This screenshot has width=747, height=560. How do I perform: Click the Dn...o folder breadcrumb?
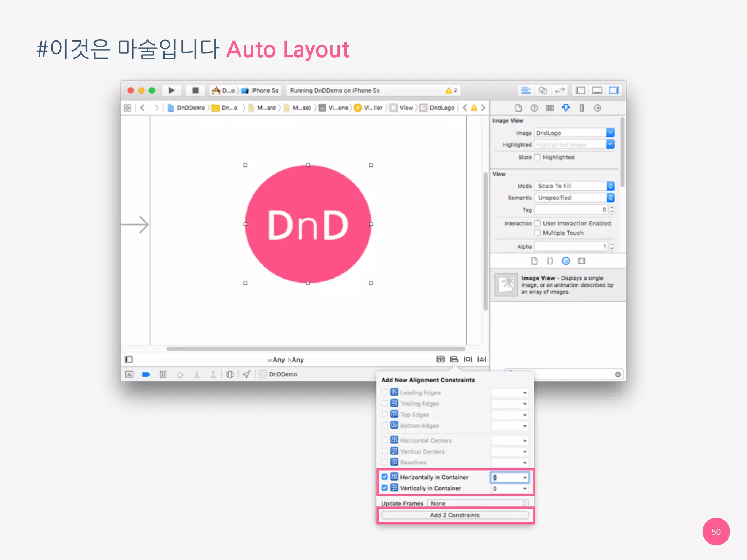tap(225, 108)
